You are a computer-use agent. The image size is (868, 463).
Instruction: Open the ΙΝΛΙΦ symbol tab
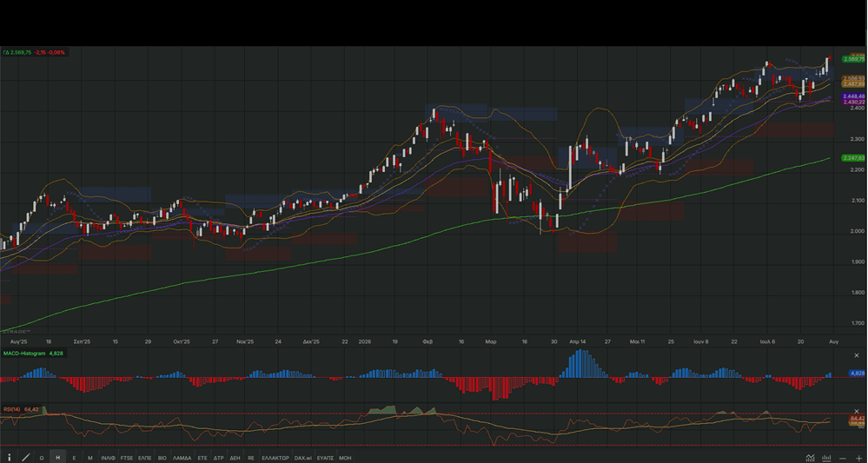click(108, 458)
